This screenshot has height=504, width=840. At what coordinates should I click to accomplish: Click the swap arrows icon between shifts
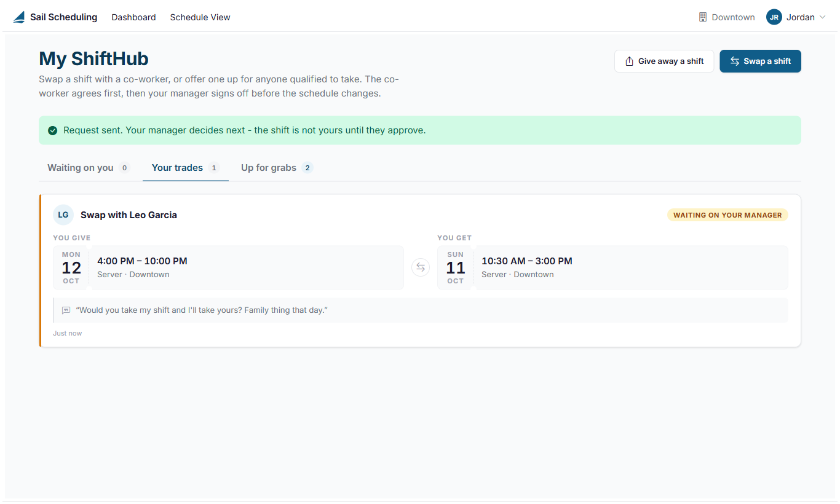tap(421, 267)
